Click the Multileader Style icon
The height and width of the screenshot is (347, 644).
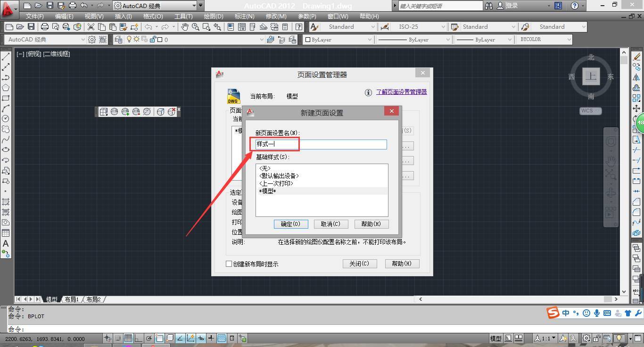[526, 27]
